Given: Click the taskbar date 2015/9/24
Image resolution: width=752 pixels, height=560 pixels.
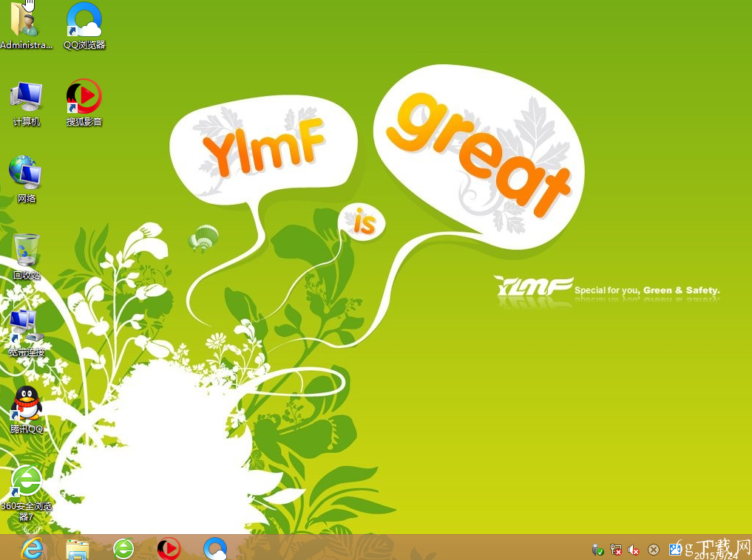Looking at the screenshot, I should tap(716, 556).
